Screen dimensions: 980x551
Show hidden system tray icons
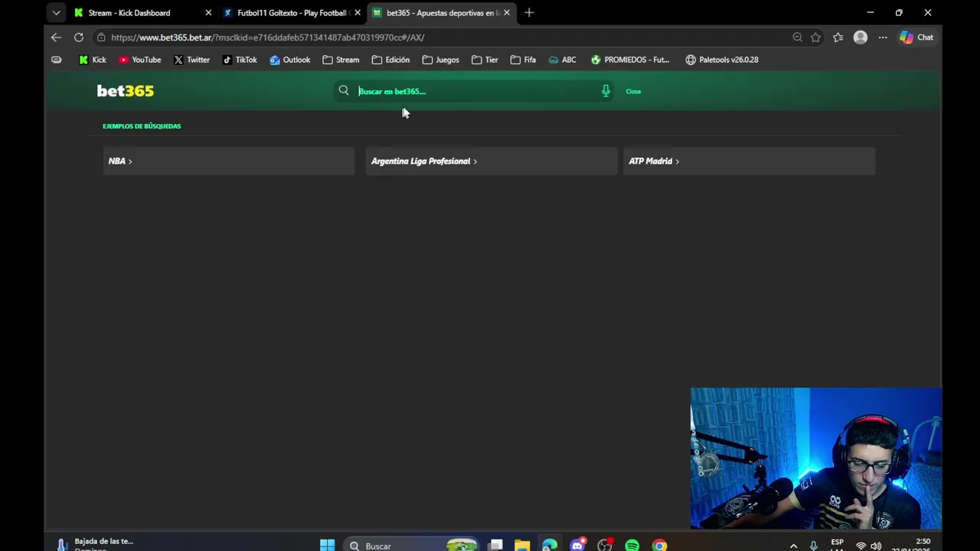tap(793, 546)
